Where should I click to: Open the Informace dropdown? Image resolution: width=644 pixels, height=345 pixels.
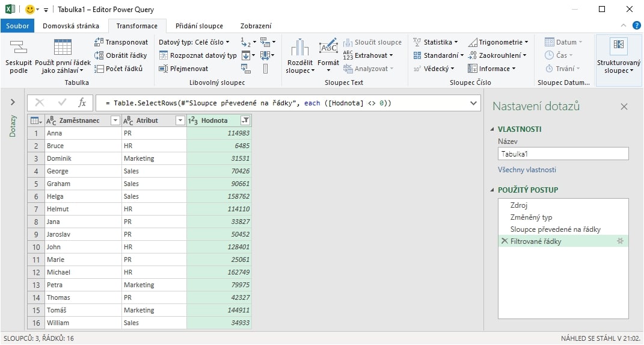point(491,69)
